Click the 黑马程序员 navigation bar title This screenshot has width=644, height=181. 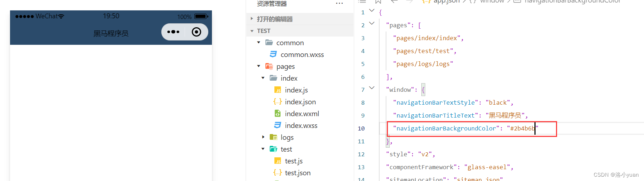[x=111, y=33]
